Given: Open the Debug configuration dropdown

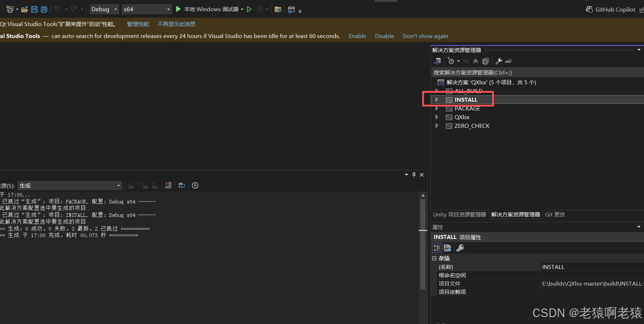Looking at the screenshot, I should tap(116, 9).
